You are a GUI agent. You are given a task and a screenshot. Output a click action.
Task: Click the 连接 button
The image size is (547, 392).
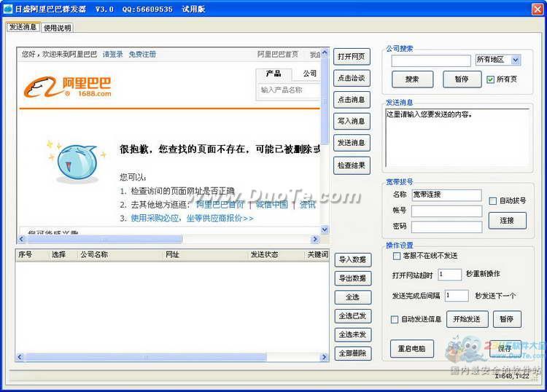coord(507,221)
